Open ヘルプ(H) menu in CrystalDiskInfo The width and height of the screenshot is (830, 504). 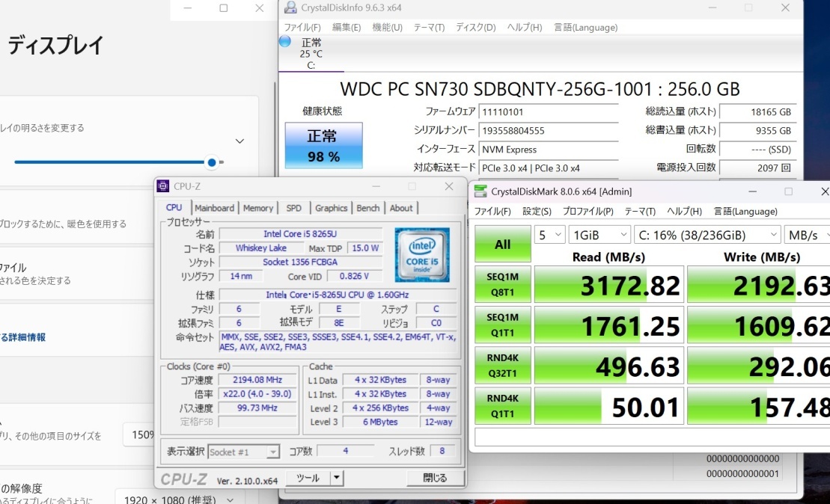pos(524,28)
